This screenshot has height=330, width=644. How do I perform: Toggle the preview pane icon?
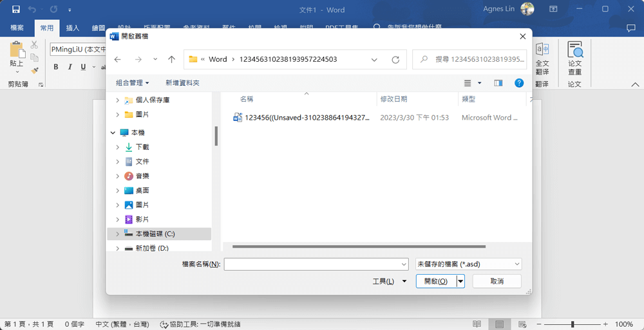click(498, 83)
